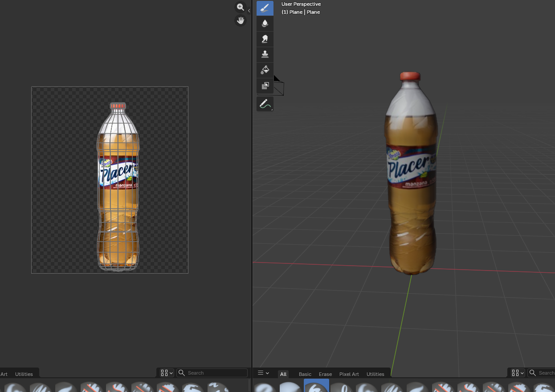The height and width of the screenshot is (392, 555).
Task: Select the Mask tool
Action: point(265,85)
